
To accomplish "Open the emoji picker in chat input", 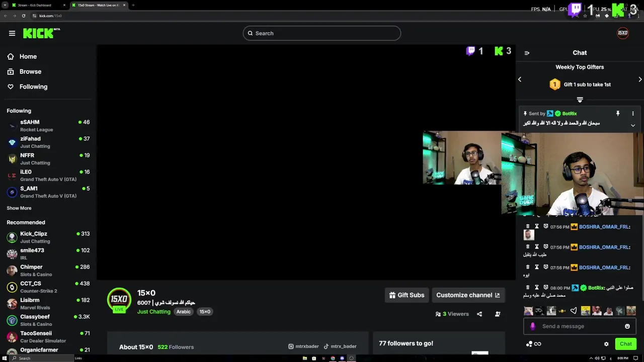I will (627, 326).
